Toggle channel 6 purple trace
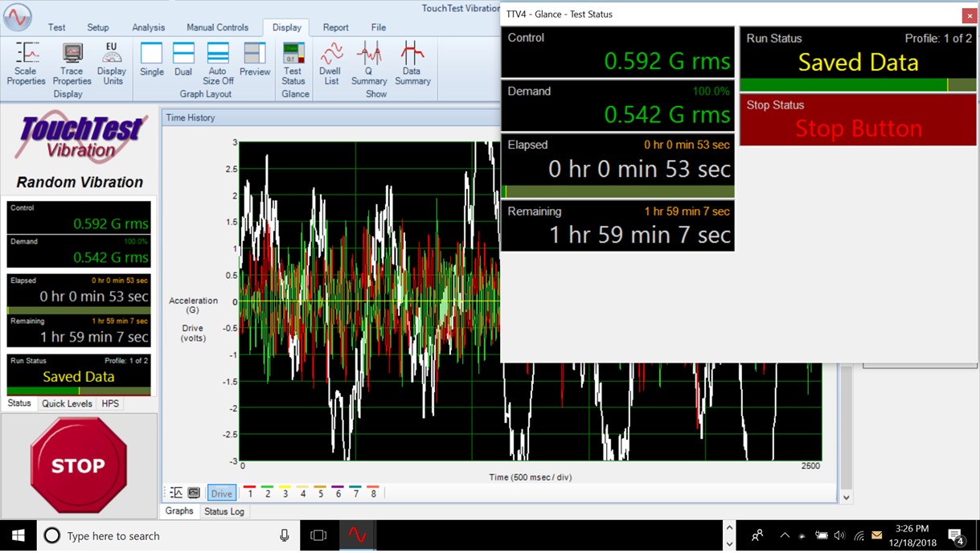Image resolution: width=980 pixels, height=553 pixels. click(x=338, y=492)
